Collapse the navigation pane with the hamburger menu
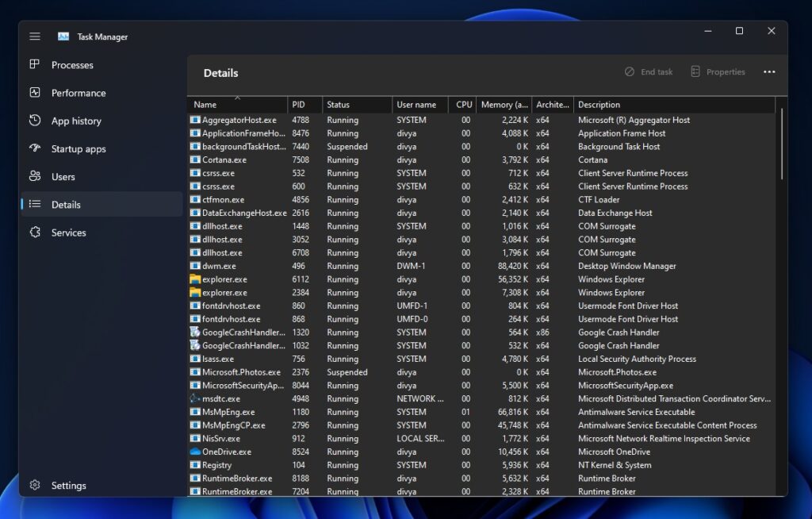This screenshot has height=519, width=812. point(34,36)
